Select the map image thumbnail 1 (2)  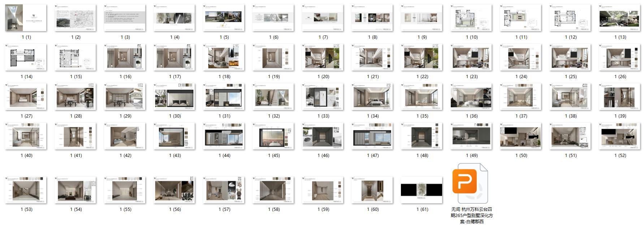click(x=75, y=18)
